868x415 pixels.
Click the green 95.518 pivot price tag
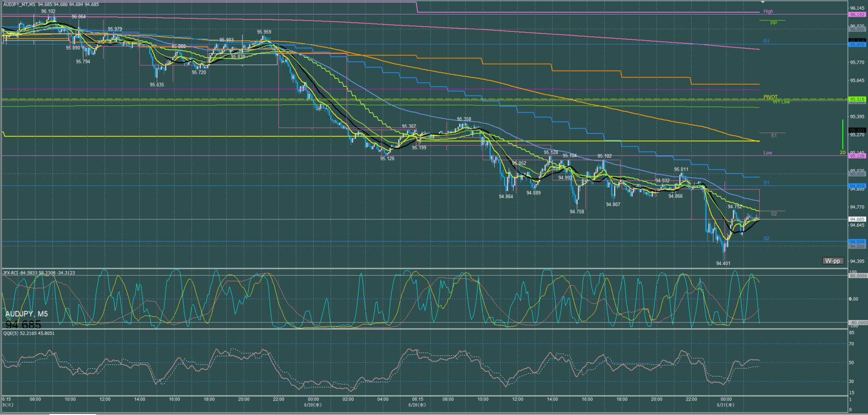coord(857,99)
